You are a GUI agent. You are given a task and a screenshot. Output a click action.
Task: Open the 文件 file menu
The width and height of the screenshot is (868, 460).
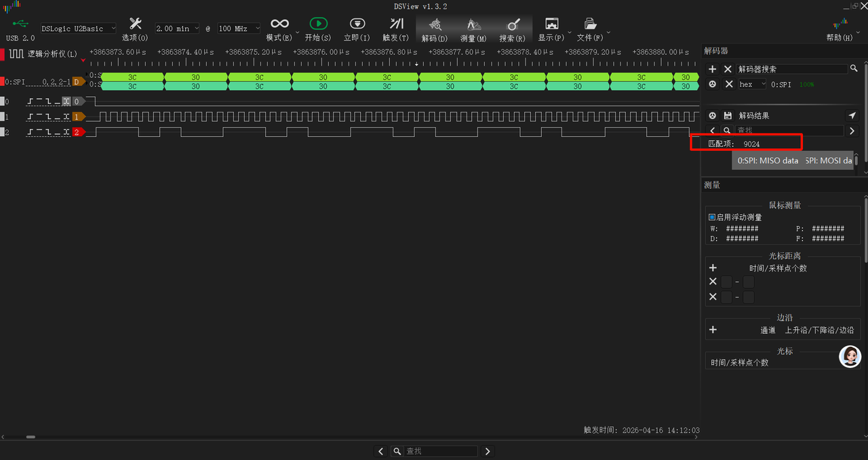[590, 28]
